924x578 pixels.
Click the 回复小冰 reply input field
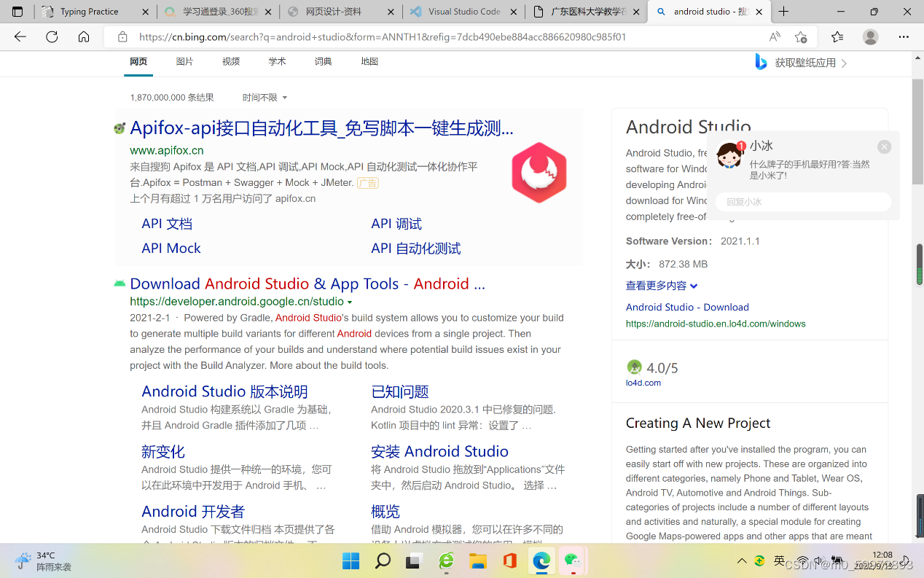803,202
